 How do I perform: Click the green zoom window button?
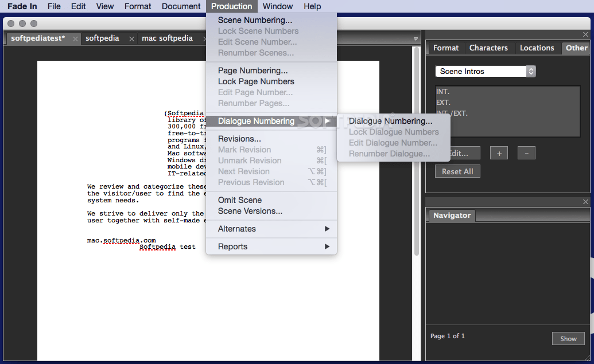[x=34, y=24]
